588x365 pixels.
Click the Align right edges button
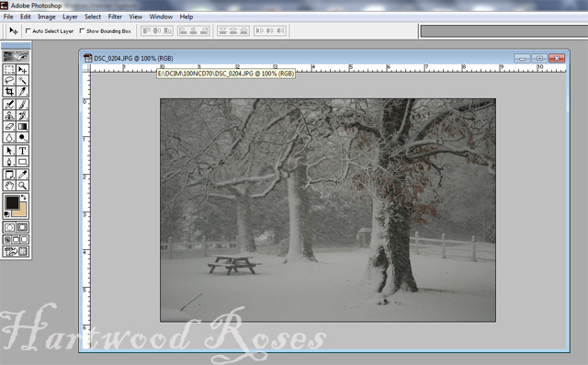[x=204, y=30]
